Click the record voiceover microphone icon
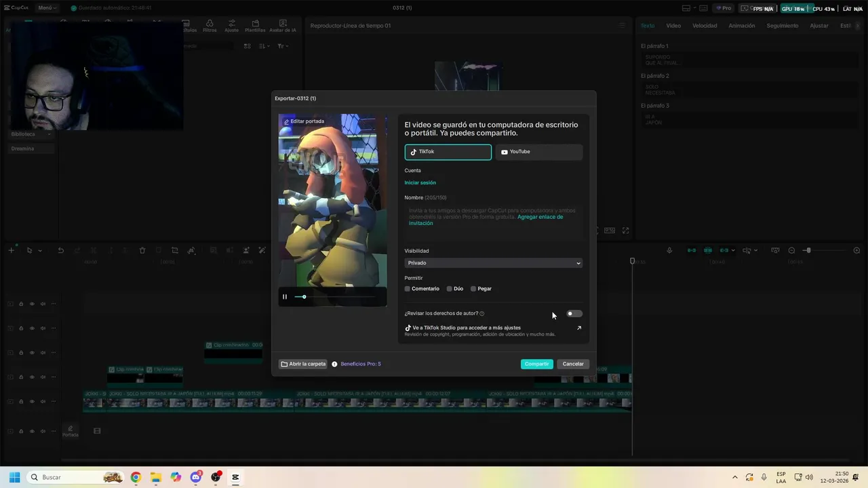The image size is (868, 488). point(669,251)
